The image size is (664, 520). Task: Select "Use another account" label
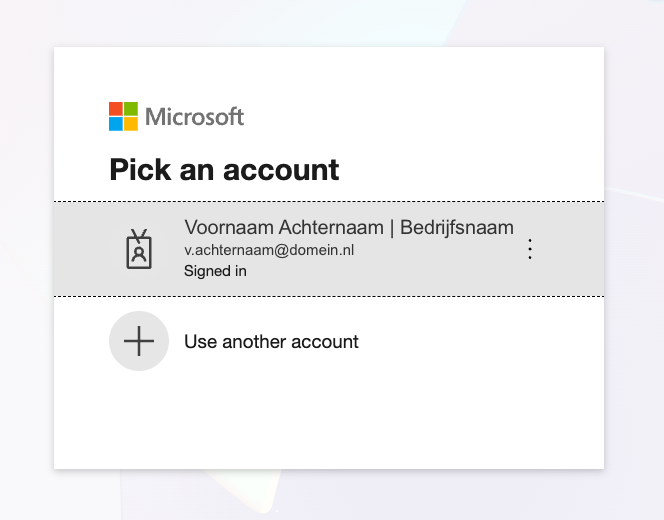[x=271, y=342]
